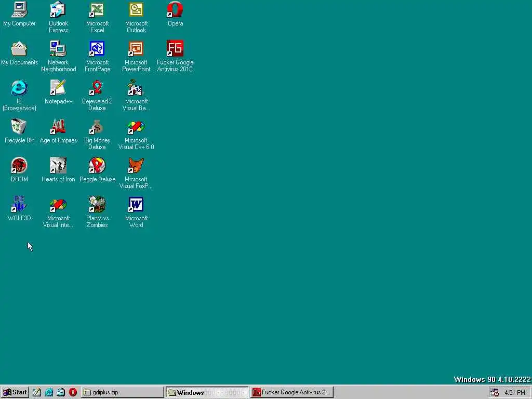Click the system tray scheduler icon

495,392
